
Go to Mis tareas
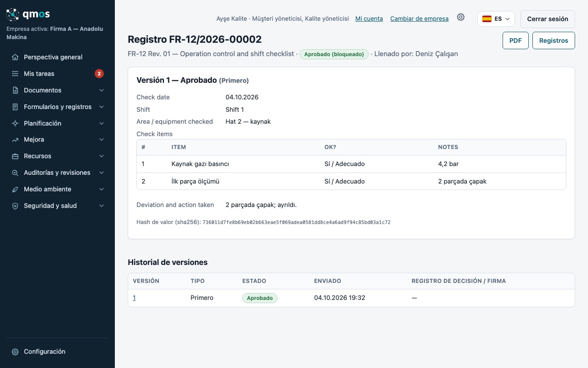click(57, 74)
